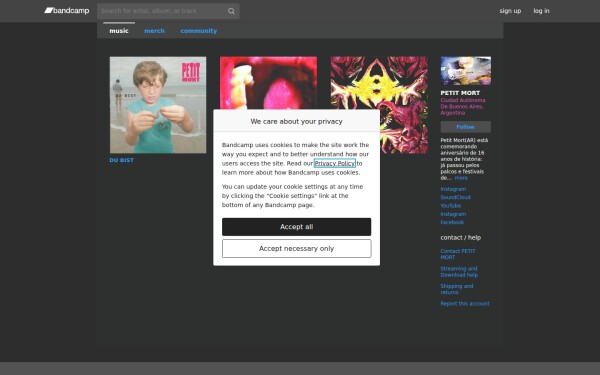Viewport: 600px width, 375px height.
Task: Open the sign up link
Action: point(510,11)
